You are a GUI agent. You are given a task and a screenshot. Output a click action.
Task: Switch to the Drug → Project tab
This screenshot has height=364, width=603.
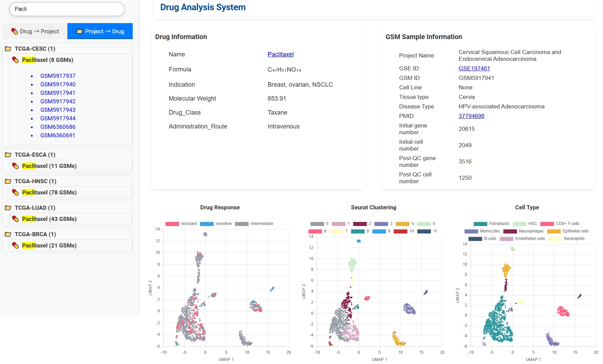pos(35,31)
